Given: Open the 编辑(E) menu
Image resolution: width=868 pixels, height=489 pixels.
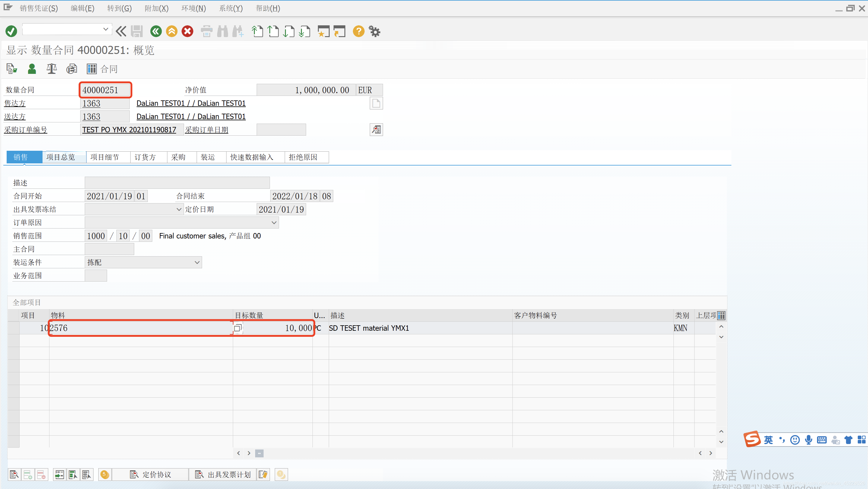Looking at the screenshot, I should point(83,8).
